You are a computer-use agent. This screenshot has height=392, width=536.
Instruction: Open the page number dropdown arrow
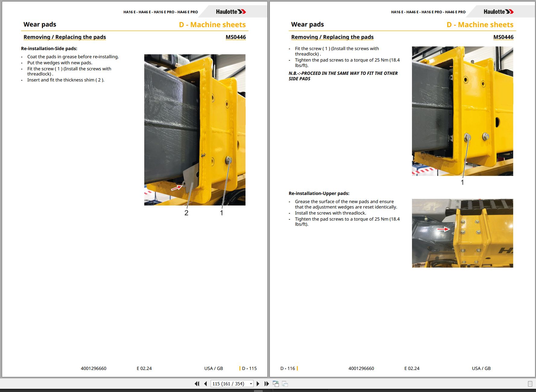point(251,384)
